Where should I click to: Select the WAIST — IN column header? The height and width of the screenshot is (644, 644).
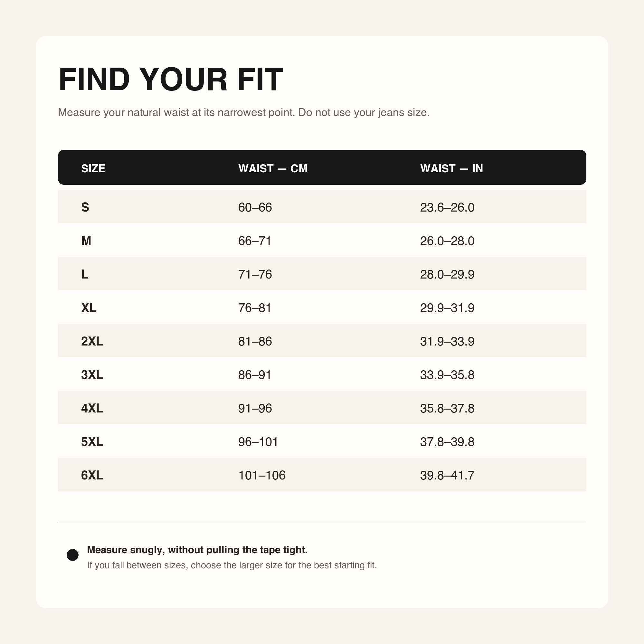pos(451,168)
